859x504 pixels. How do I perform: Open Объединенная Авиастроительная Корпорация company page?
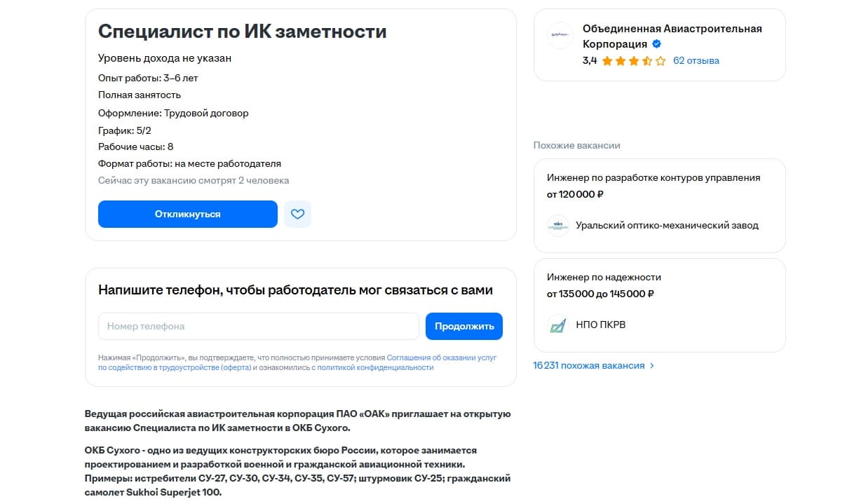point(672,29)
